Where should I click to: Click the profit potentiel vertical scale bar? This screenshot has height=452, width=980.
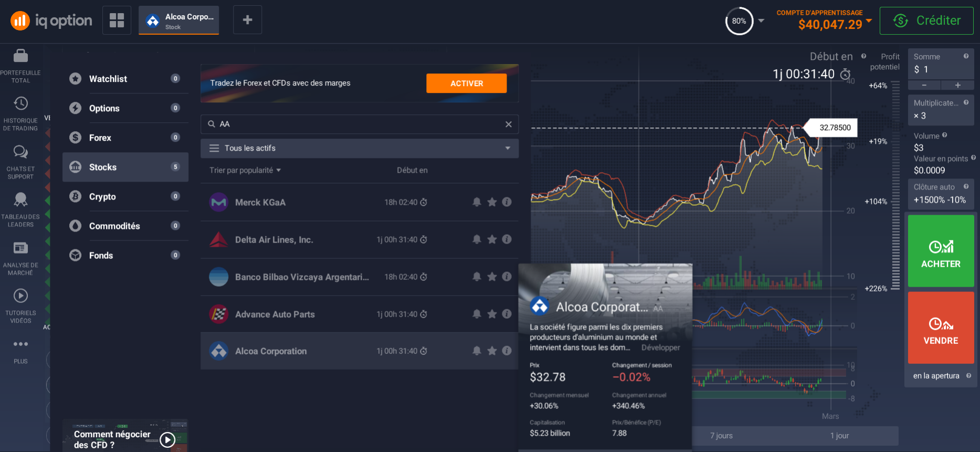point(895,186)
